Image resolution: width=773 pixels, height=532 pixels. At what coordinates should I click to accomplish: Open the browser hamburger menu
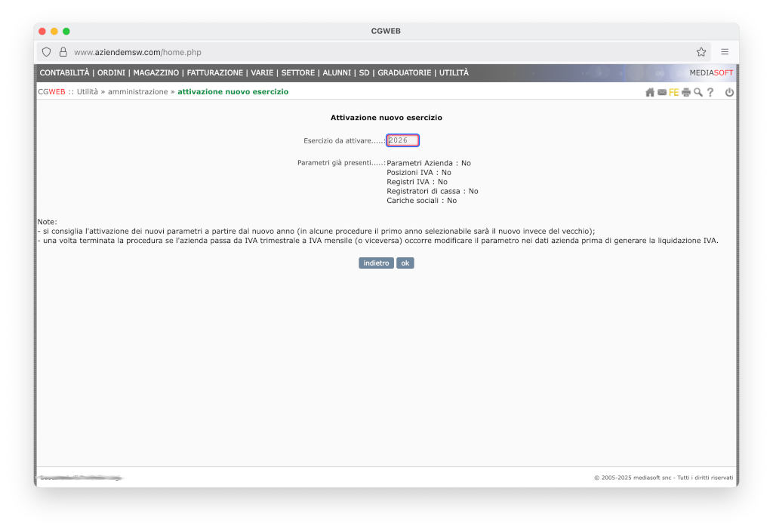tap(725, 52)
